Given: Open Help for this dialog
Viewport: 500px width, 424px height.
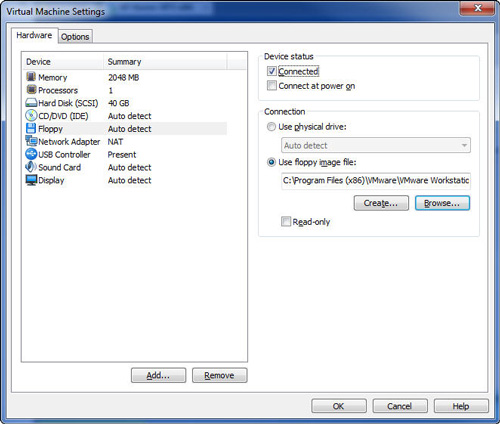Looking at the screenshot, I should point(461,406).
